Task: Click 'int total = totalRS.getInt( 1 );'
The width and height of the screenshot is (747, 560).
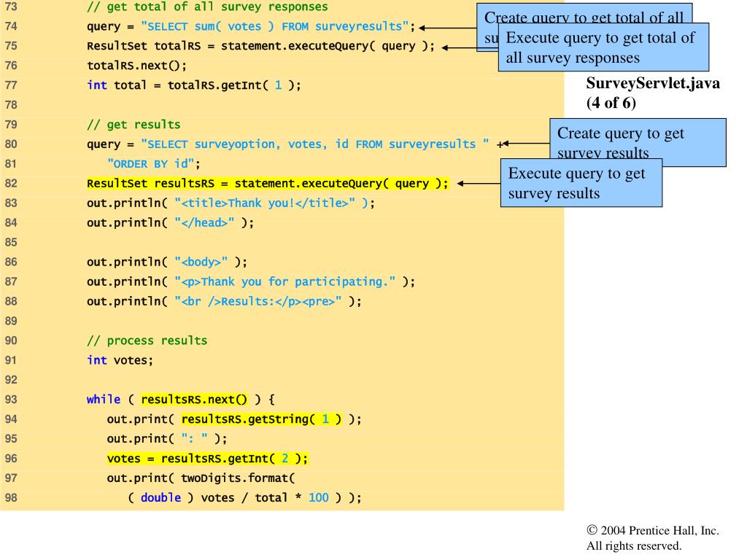Action: pos(194,85)
